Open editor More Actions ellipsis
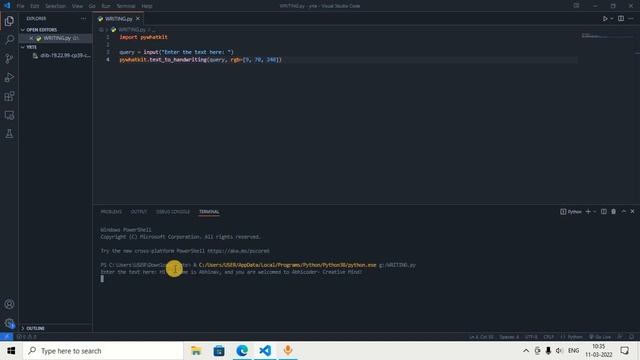 click(x=631, y=19)
